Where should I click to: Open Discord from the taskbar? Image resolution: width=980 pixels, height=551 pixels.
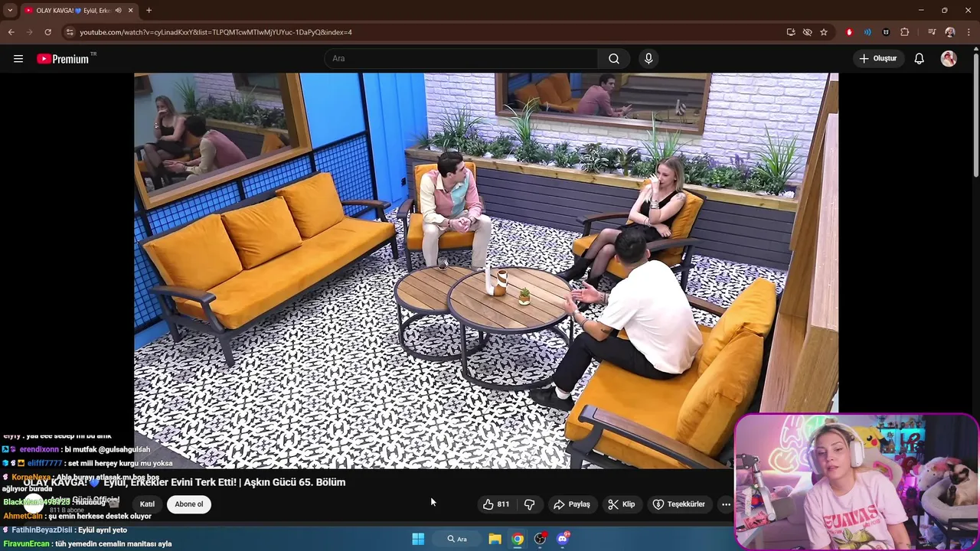pos(563,539)
